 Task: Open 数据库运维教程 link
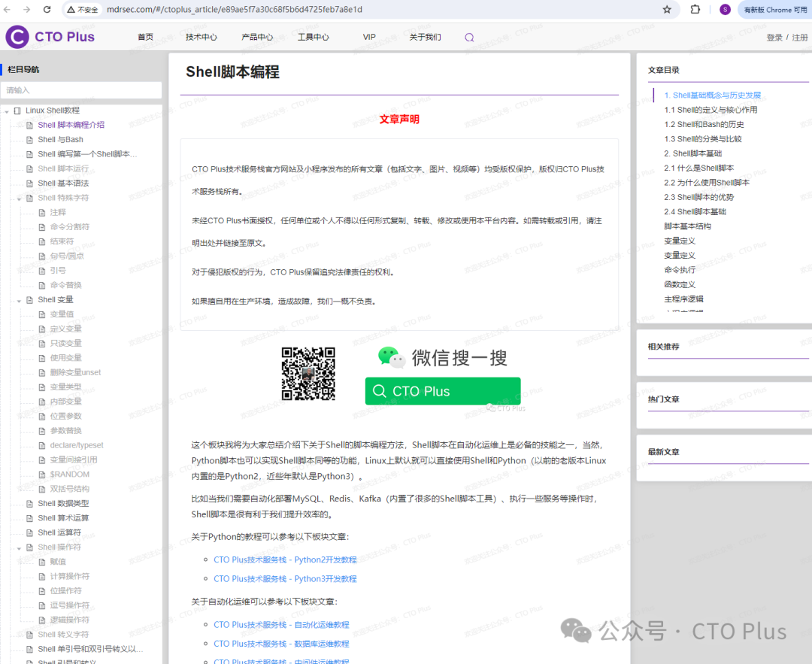pyautogui.click(x=281, y=644)
